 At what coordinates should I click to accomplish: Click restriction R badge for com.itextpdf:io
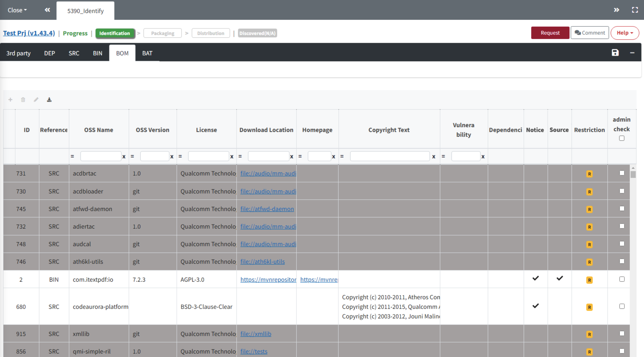tap(589, 280)
